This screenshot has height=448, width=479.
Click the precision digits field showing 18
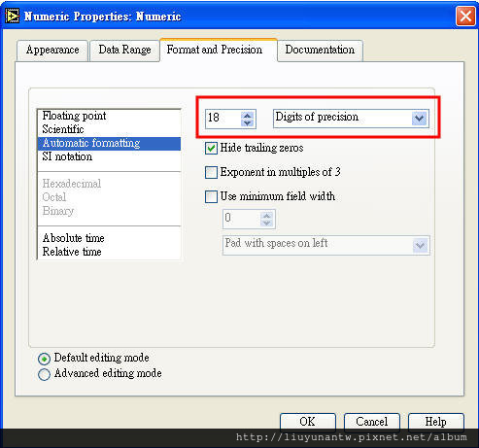coord(223,118)
